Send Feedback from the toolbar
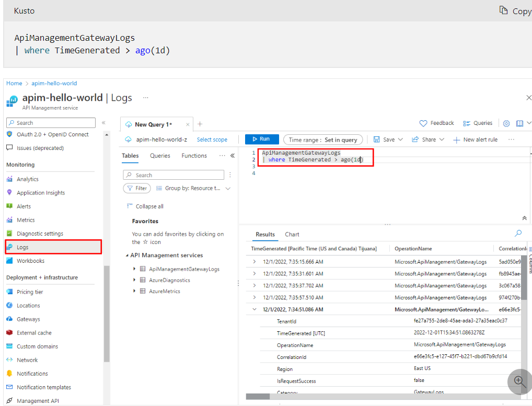532x406 pixels. tap(437, 123)
